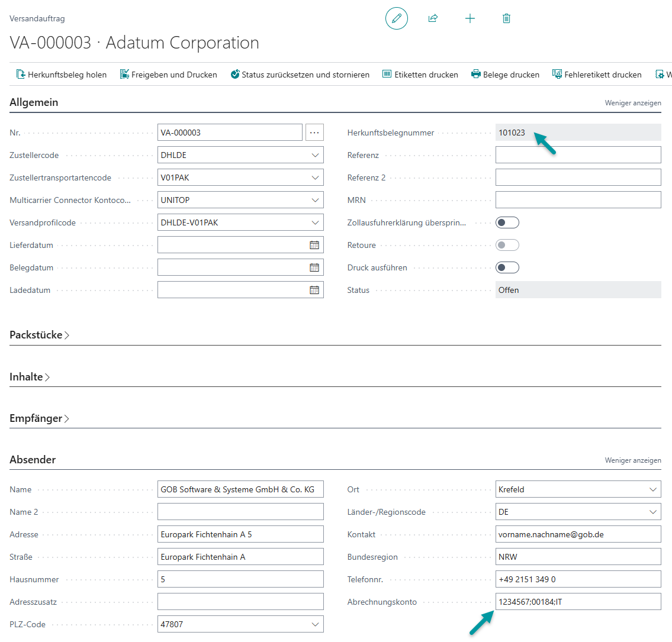Click the ellipsis button next to Nr. field
672x642 pixels.
(x=314, y=133)
